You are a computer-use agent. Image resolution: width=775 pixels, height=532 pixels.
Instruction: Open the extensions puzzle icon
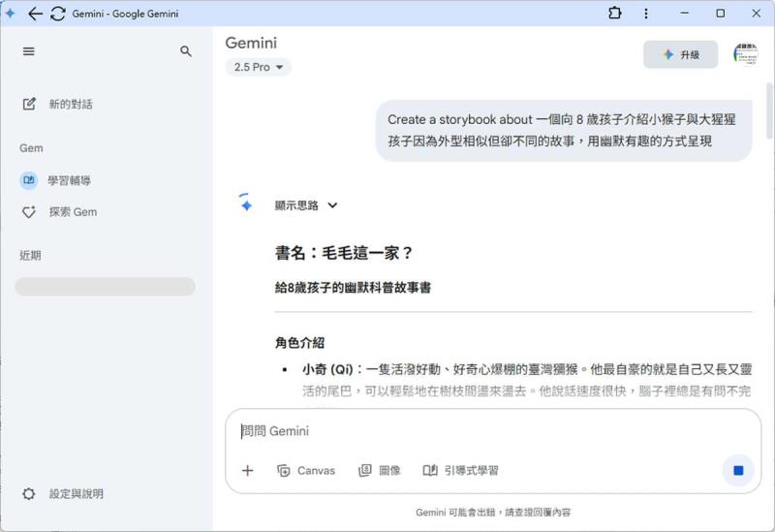coord(615,14)
